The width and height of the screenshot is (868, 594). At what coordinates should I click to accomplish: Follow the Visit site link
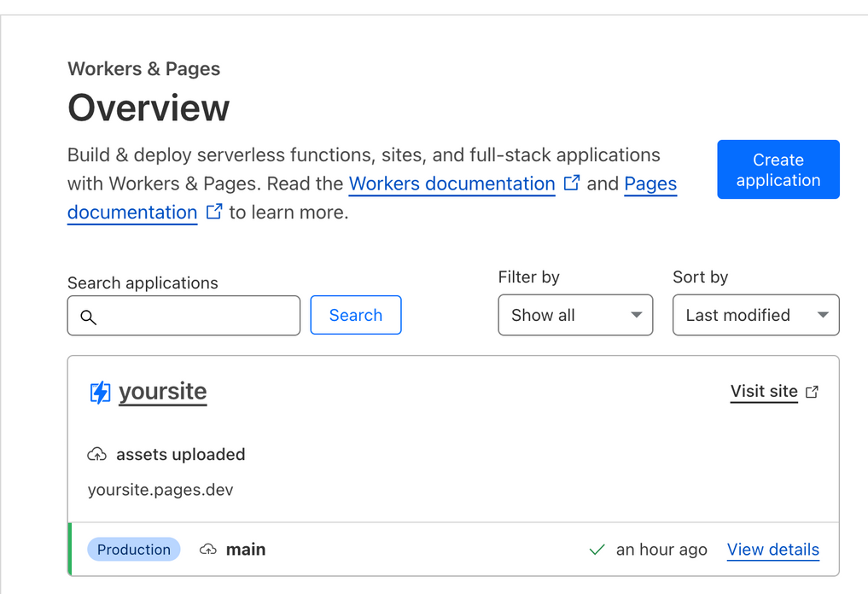(x=764, y=392)
